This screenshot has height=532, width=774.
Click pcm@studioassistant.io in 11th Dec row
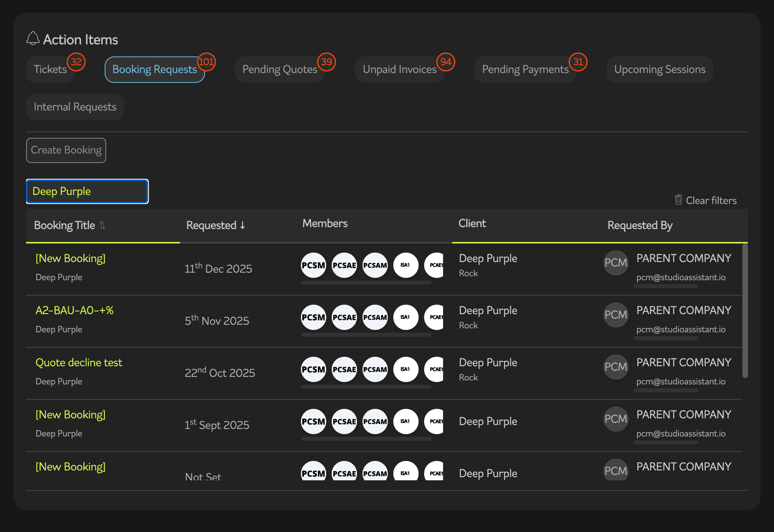(681, 277)
